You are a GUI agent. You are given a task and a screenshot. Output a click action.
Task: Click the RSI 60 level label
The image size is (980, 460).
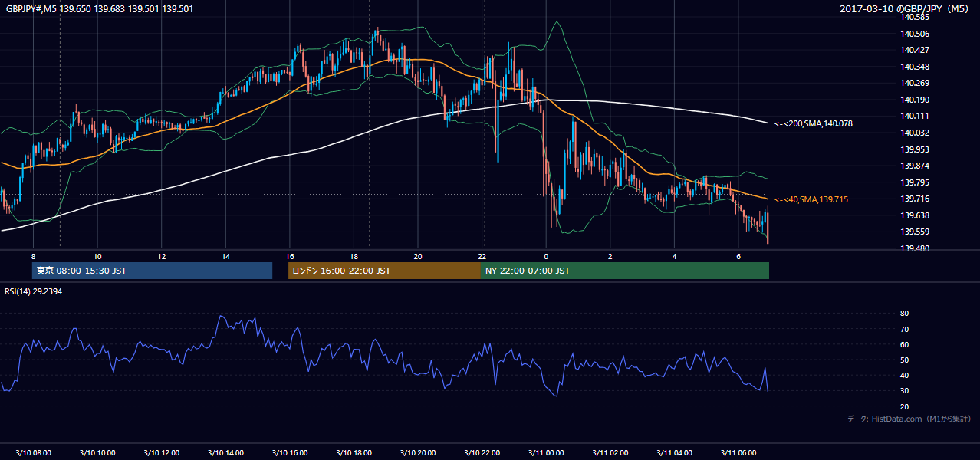[x=904, y=344]
